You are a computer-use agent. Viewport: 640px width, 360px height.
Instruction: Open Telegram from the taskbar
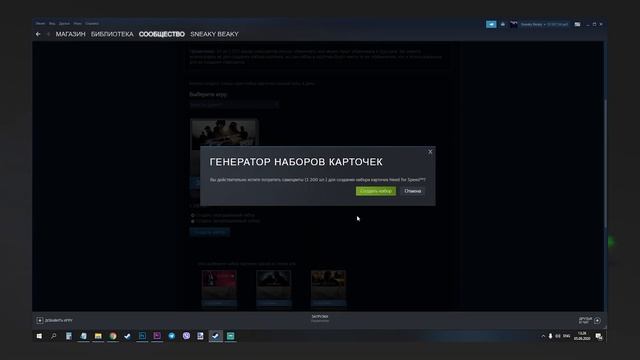171,336
